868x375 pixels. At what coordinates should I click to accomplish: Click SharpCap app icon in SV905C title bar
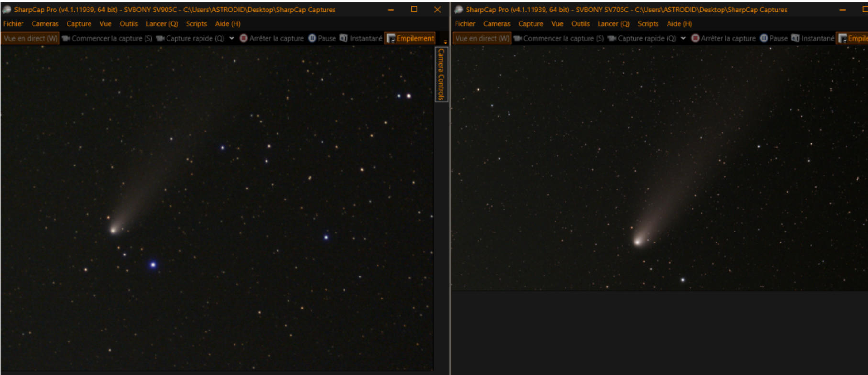(x=7, y=9)
